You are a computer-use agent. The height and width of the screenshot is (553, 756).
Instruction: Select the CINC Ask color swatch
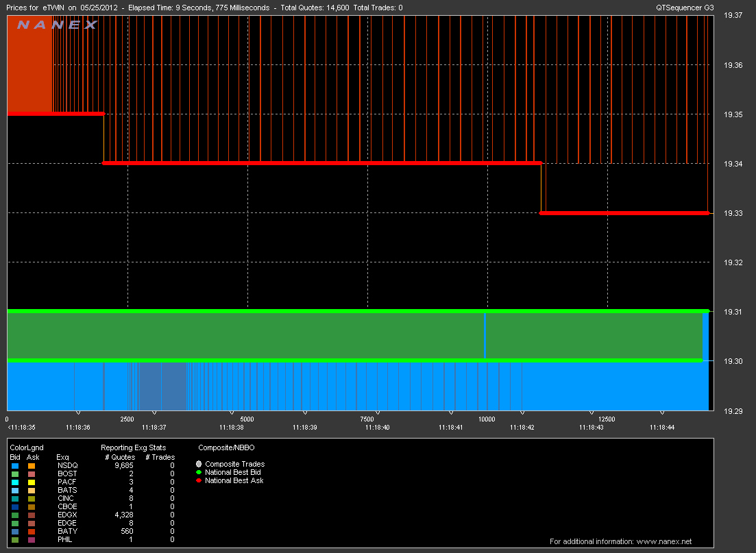(x=32, y=499)
